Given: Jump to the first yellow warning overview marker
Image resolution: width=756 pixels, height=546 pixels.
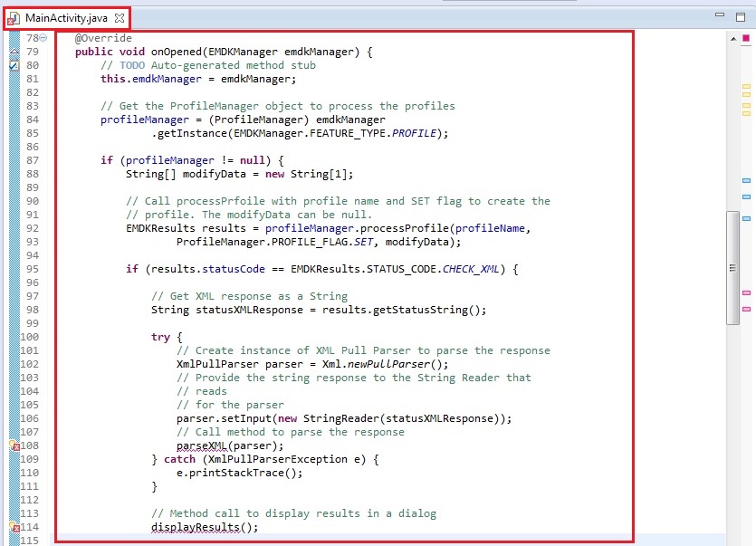Looking at the screenshot, I should tap(747, 87).
